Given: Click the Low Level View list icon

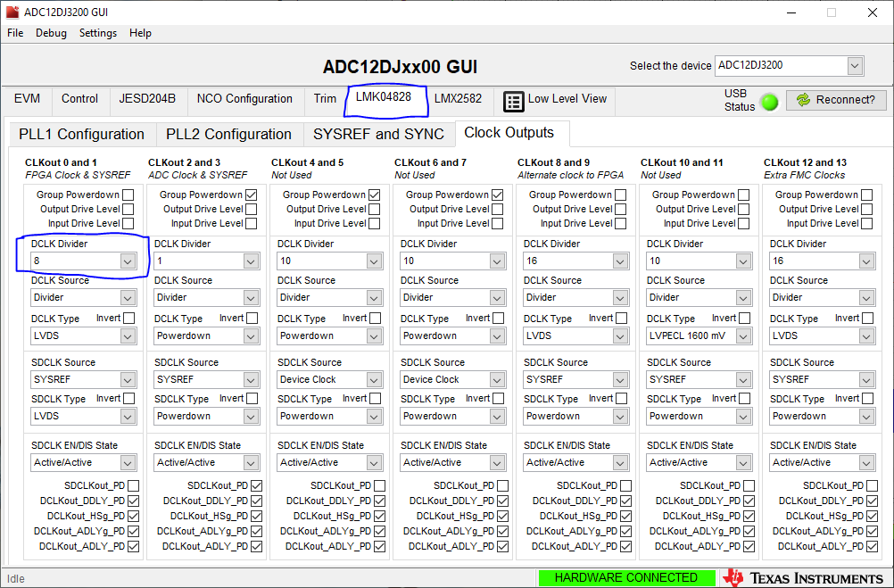Looking at the screenshot, I should pyautogui.click(x=513, y=102).
